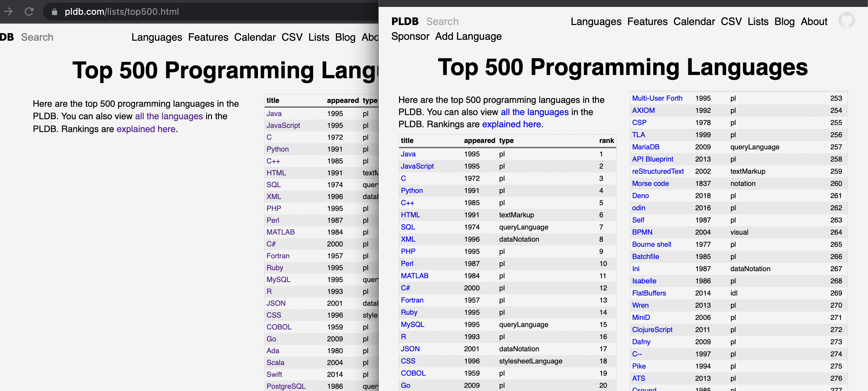Screen dimensions: 868x391
Task: Click the Fortran link in left window
Action: click(x=278, y=256)
